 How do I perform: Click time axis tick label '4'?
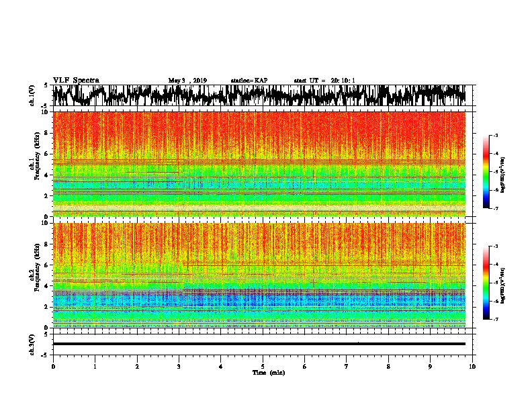coord(220,367)
